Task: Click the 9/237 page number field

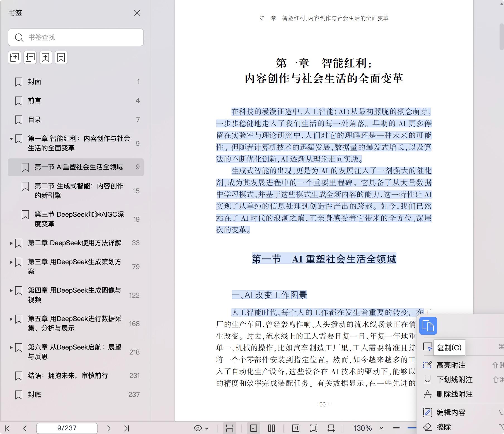Action: 67,428
